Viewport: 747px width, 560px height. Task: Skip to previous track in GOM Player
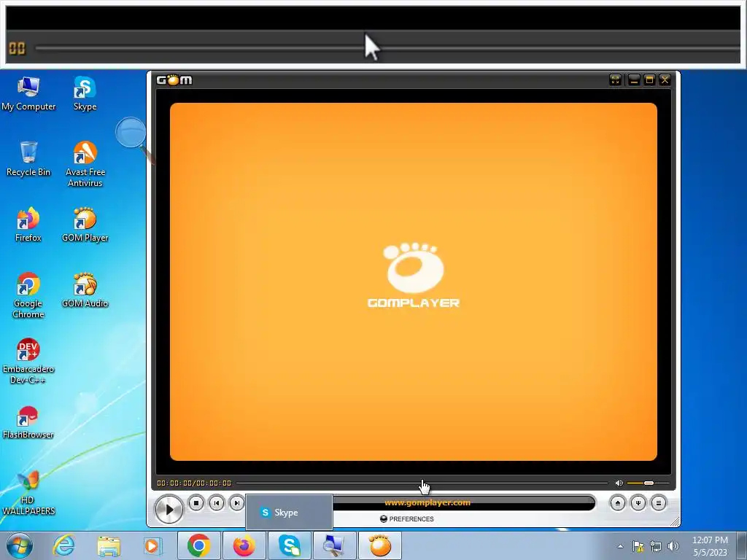(x=216, y=503)
